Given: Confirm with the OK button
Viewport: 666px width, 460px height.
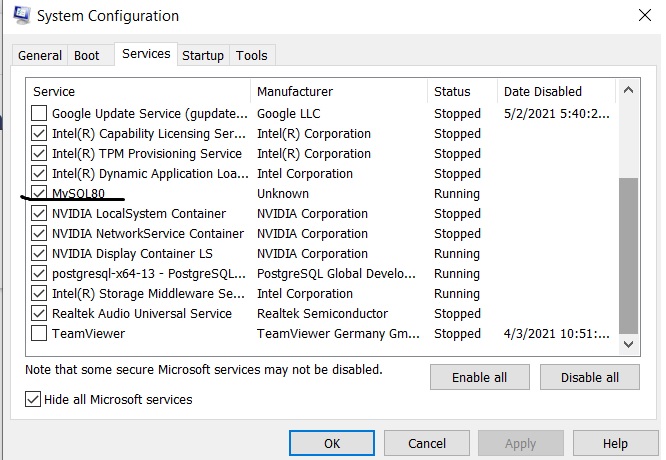Looking at the screenshot, I should (x=332, y=443).
